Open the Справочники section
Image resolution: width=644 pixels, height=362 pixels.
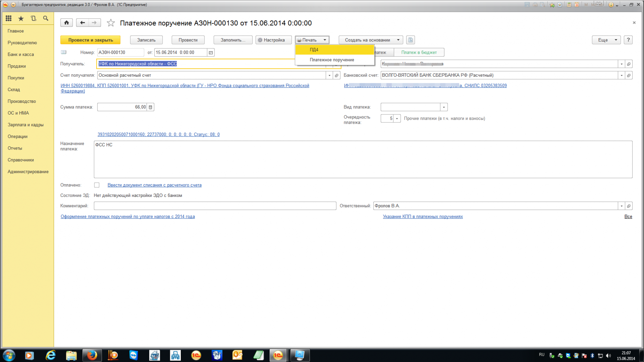click(x=21, y=160)
